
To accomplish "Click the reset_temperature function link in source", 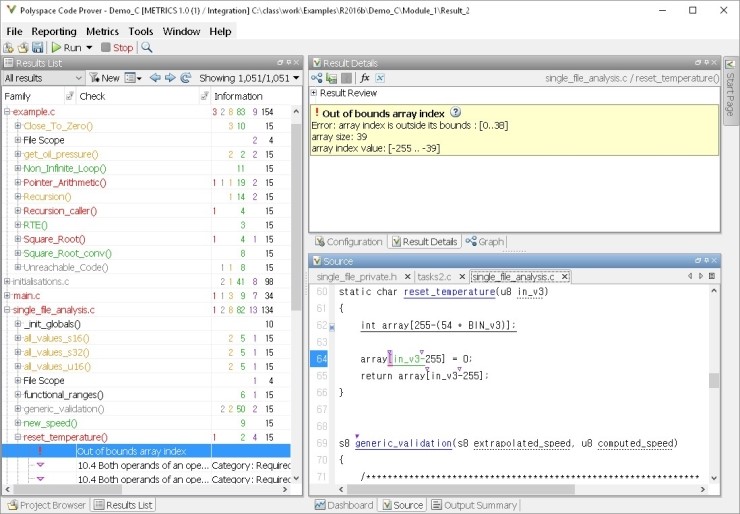I will tap(449, 292).
